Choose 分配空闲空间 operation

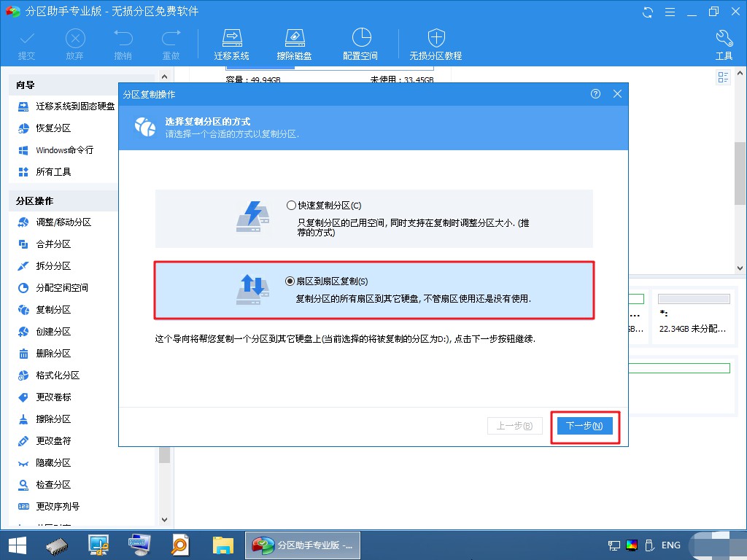(53, 288)
